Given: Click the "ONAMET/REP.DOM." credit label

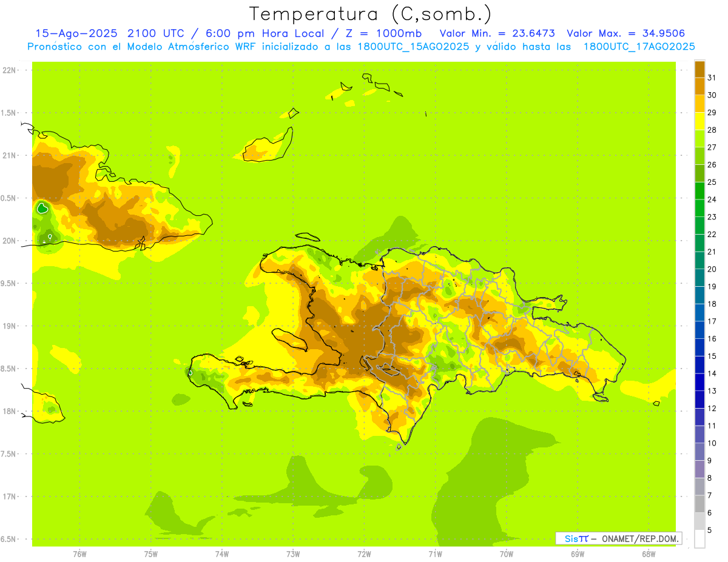Looking at the screenshot, I should pos(640,538).
